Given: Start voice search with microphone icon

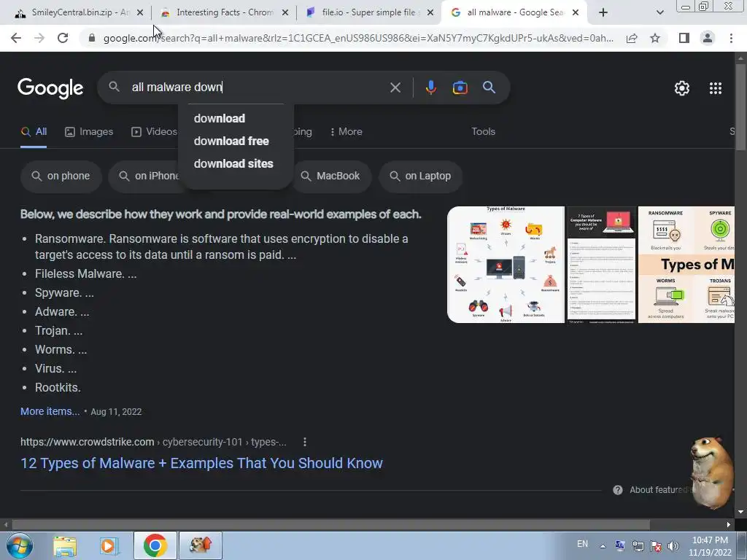Looking at the screenshot, I should click(430, 87).
